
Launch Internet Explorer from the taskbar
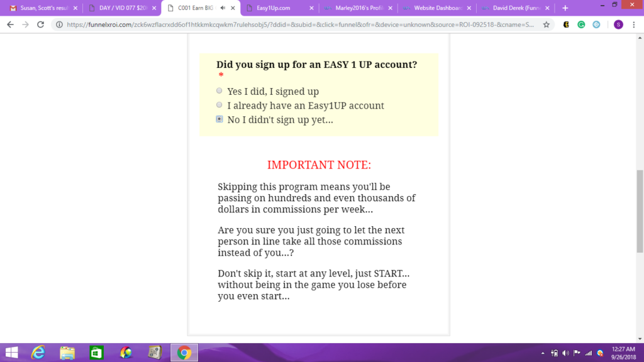[x=38, y=353]
